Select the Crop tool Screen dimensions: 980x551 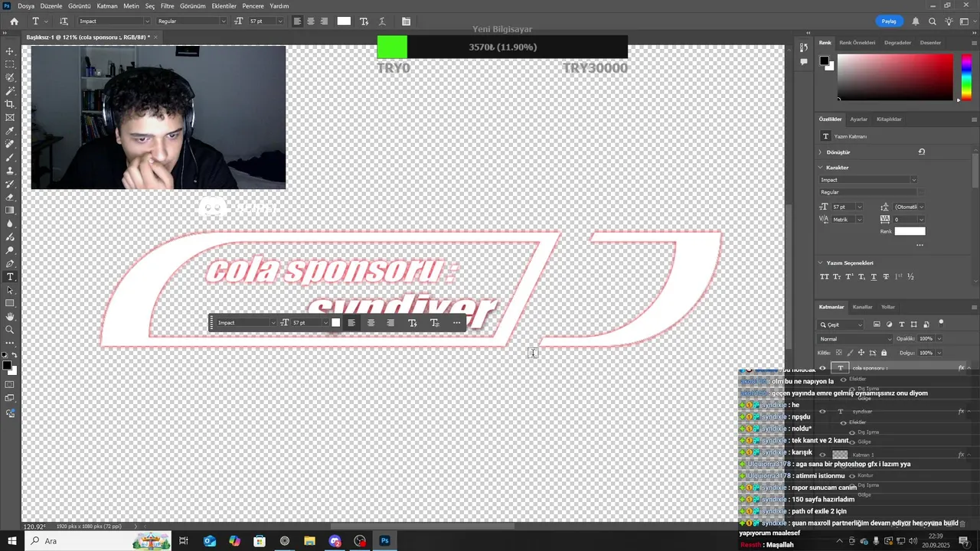pyautogui.click(x=10, y=104)
